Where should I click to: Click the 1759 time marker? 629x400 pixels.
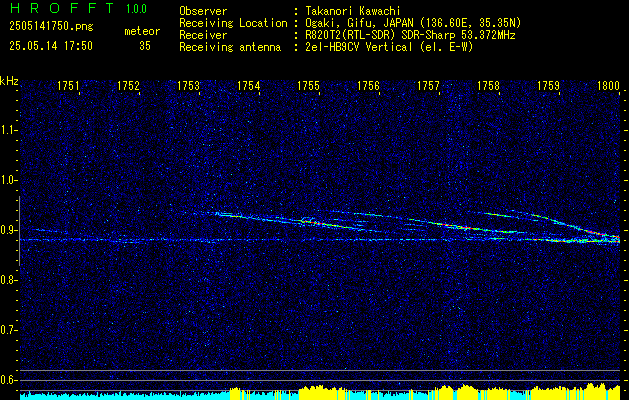click(x=548, y=85)
